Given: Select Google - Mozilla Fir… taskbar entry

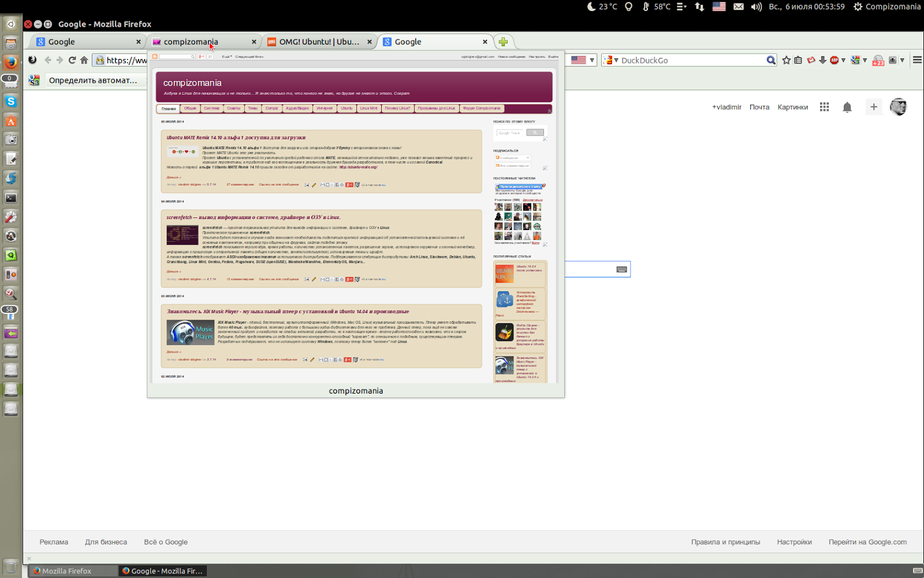Looking at the screenshot, I should point(162,570).
